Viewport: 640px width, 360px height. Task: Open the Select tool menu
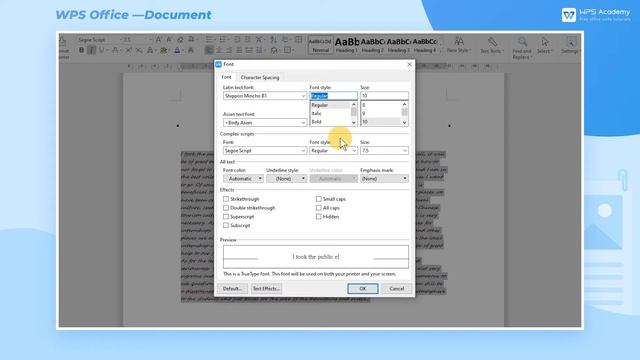[x=544, y=45]
